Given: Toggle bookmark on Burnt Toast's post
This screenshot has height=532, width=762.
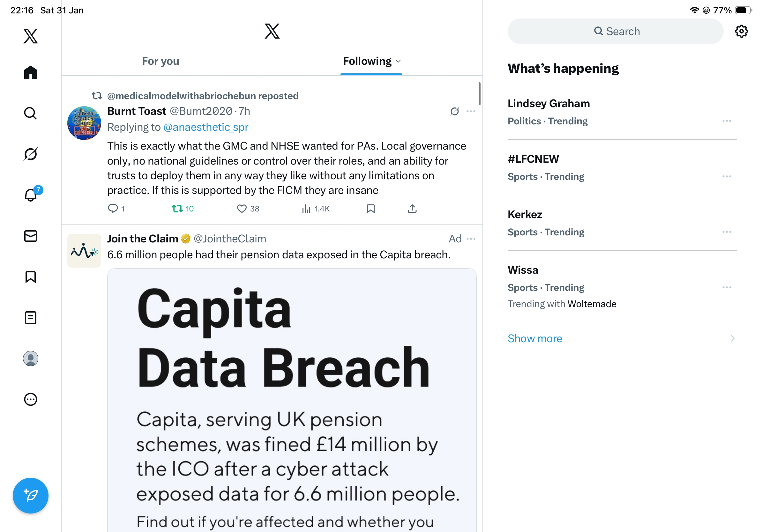Looking at the screenshot, I should pyautogui.click(x=371, y=209).
